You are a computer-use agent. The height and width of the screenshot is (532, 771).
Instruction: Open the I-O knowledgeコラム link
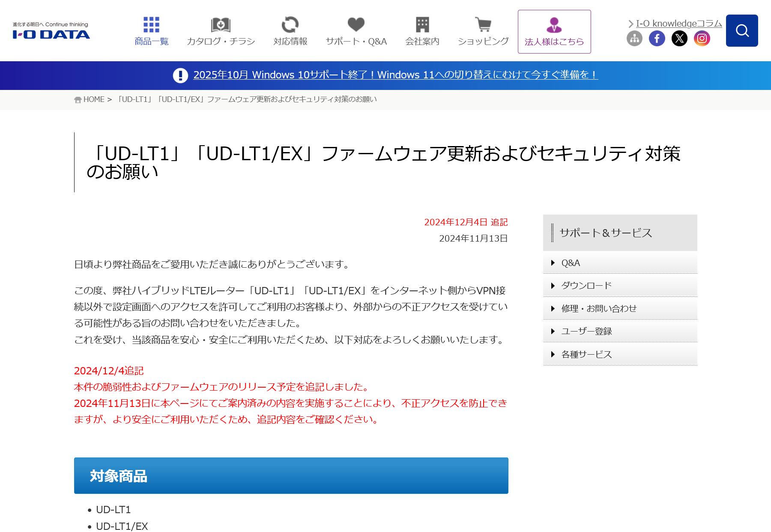point(679,24)
